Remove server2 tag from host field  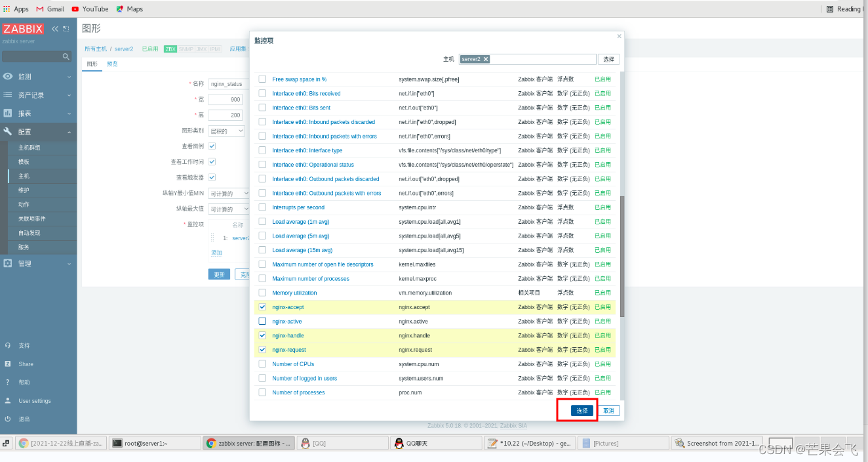click(486, 59)
